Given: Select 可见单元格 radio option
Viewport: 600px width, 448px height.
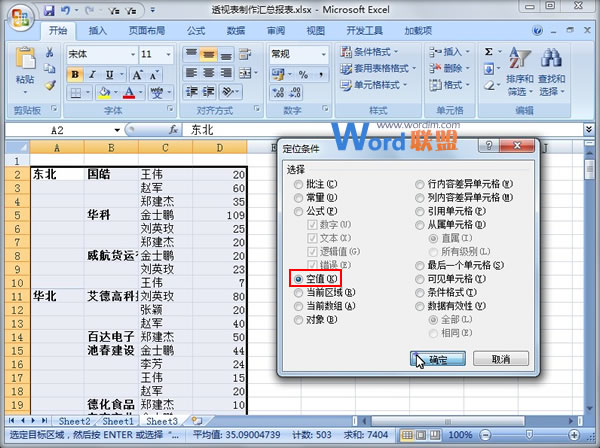Looking at the screenshot, I should point(420,279).
